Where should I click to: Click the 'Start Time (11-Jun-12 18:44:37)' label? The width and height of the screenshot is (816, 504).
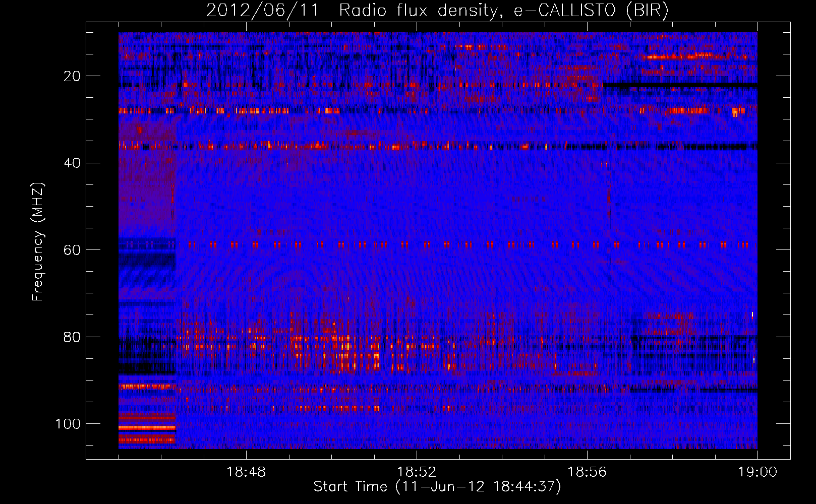[x=437, y=487]
